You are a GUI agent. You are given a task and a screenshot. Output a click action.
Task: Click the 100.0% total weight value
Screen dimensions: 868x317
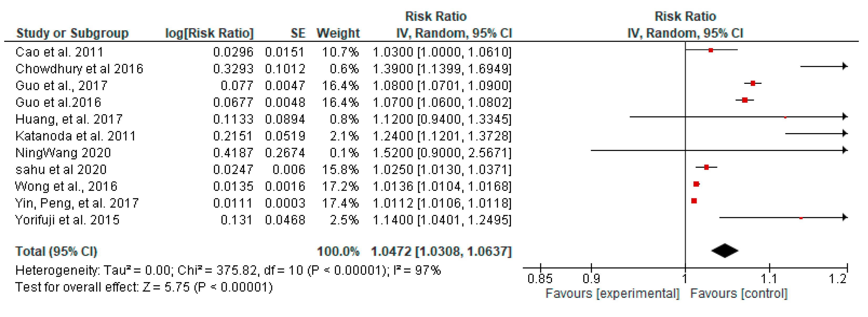click(x=338, y=251)
